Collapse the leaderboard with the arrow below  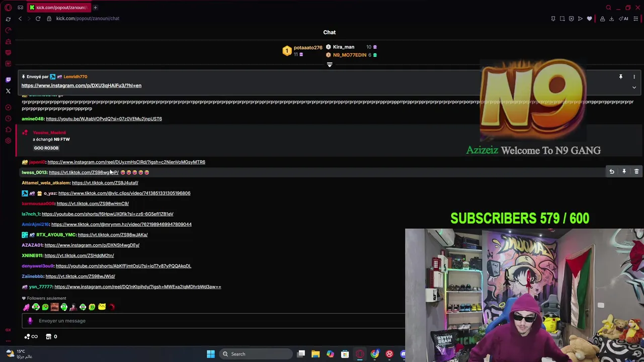coord(330,65)
